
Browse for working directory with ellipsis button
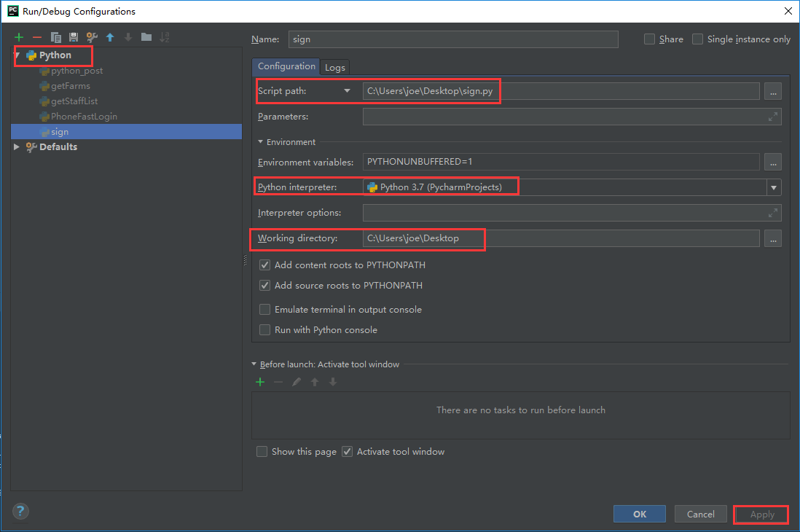click(x=773, y=238)
